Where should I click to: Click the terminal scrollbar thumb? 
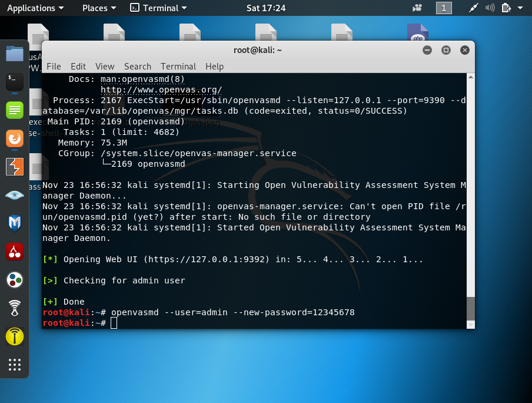[x=471, y=308]
